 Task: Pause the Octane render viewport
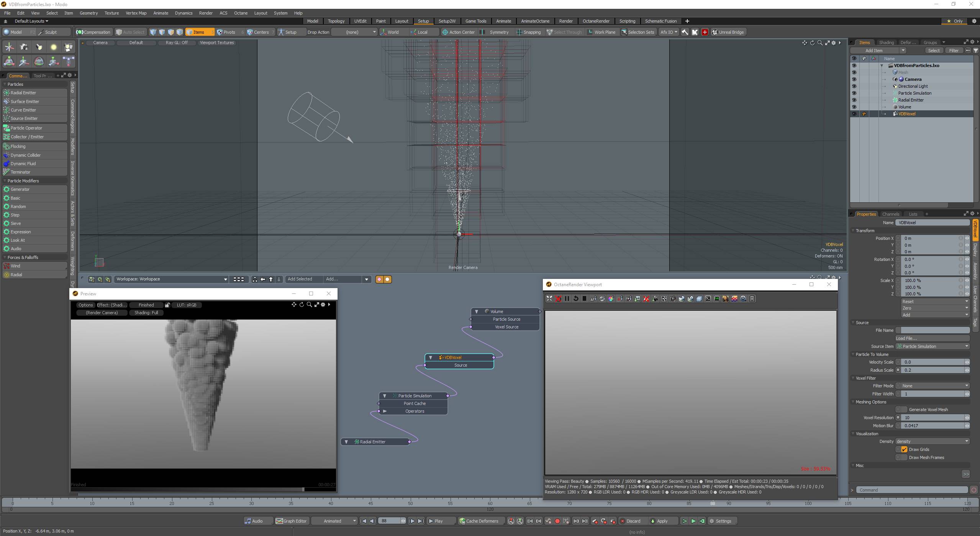pyautogui.click(x=567, y=299)
